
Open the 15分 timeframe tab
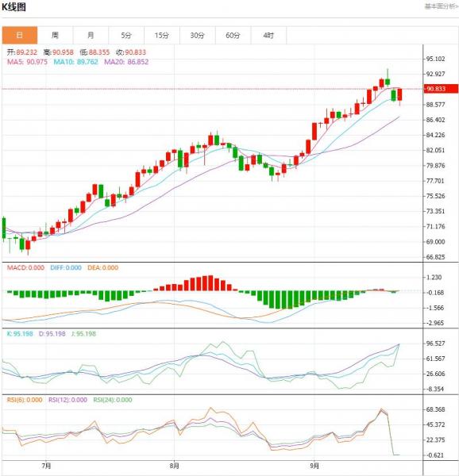(x=162, y=35)
